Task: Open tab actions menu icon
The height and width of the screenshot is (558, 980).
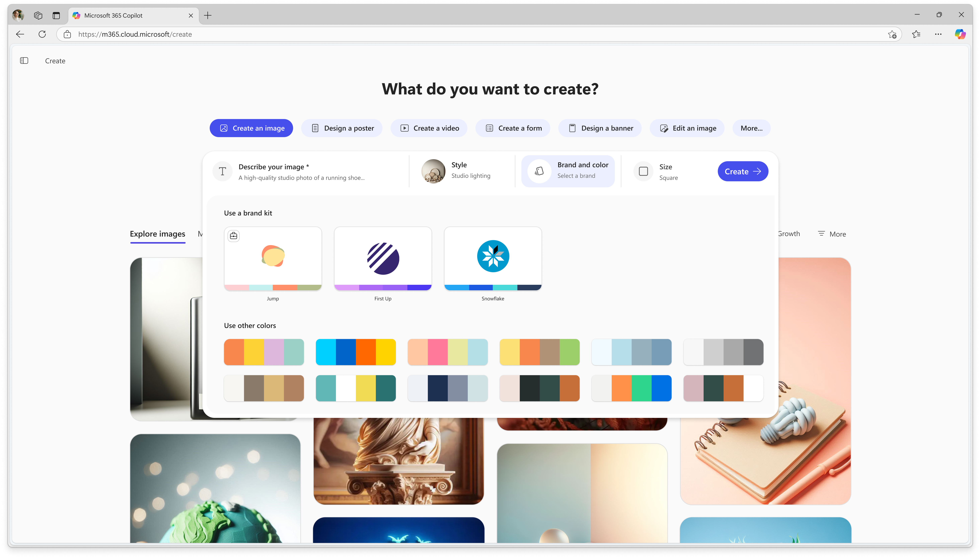Action: click(56, 15)
